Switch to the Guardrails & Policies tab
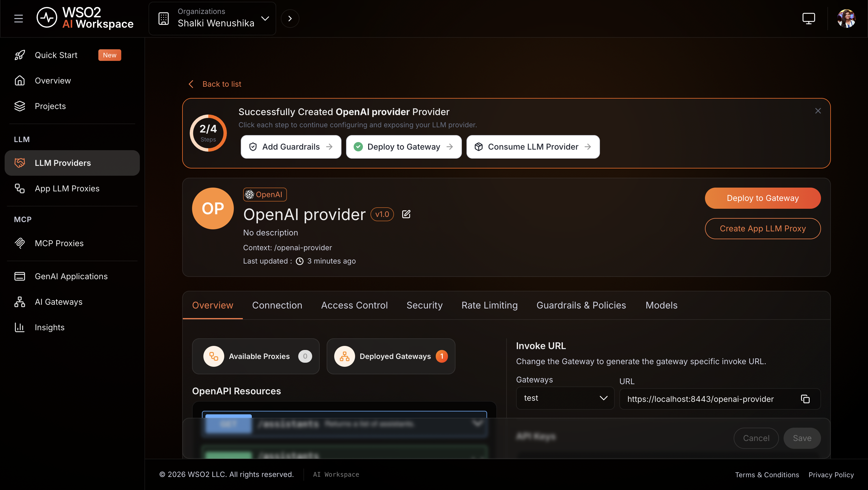Image resolution: width=868 pixels, height=490 pixels. [581, 305]
